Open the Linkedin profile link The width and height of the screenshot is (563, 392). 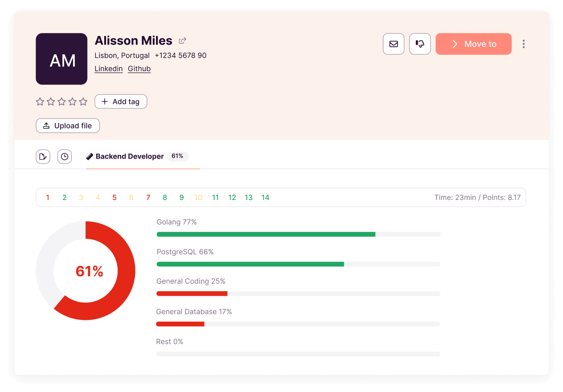click(x=109, y=69)
